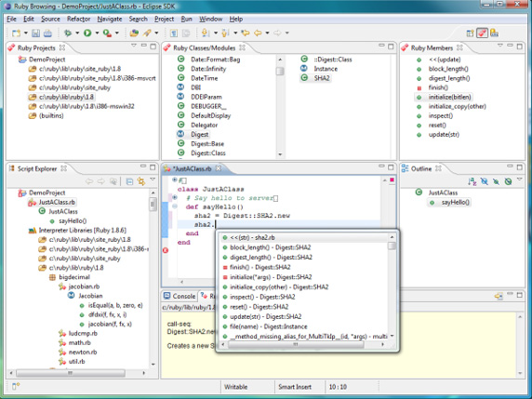Click the red error marker in editor gutter
This screenshot has height=399, width=532.
[166, 250]
